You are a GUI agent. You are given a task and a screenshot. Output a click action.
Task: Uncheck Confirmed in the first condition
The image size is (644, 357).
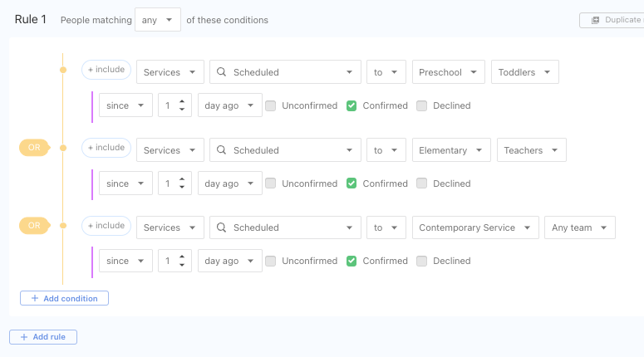tap(352, 105)
